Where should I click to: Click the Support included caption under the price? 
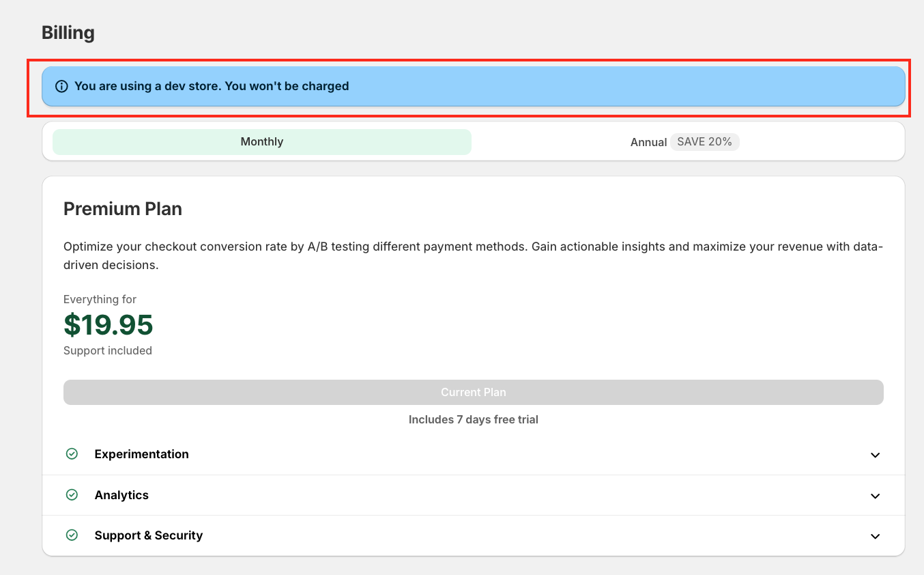pos(108,351)
